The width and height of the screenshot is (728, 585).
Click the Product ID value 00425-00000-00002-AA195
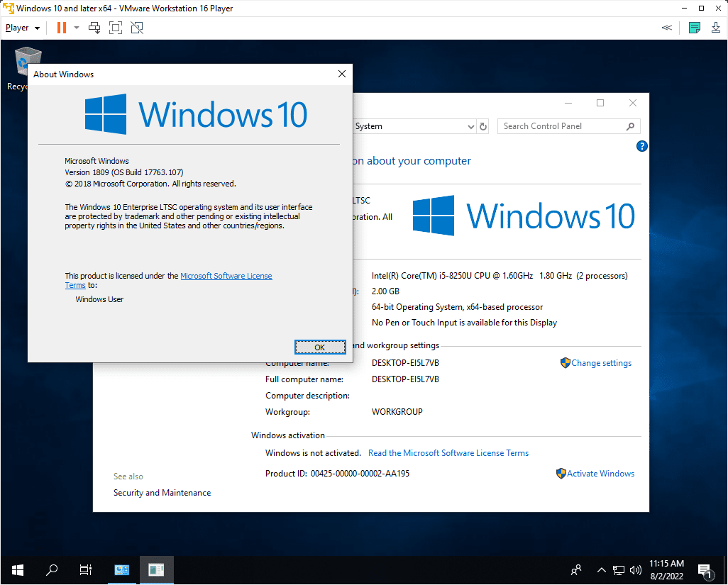point(360,474)
